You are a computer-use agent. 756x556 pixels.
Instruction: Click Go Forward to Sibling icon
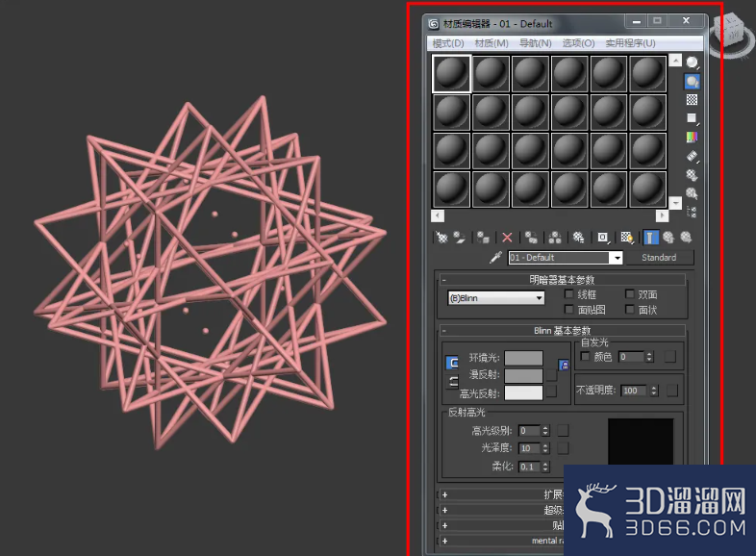click(x=686, y=238)
